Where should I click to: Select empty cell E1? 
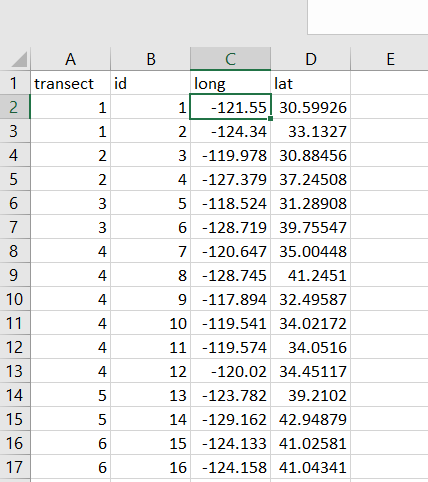click(x=390, y=83)
